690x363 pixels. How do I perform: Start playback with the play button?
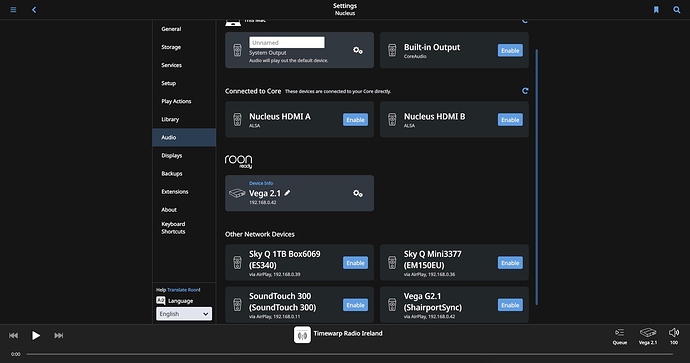(36, 335)
